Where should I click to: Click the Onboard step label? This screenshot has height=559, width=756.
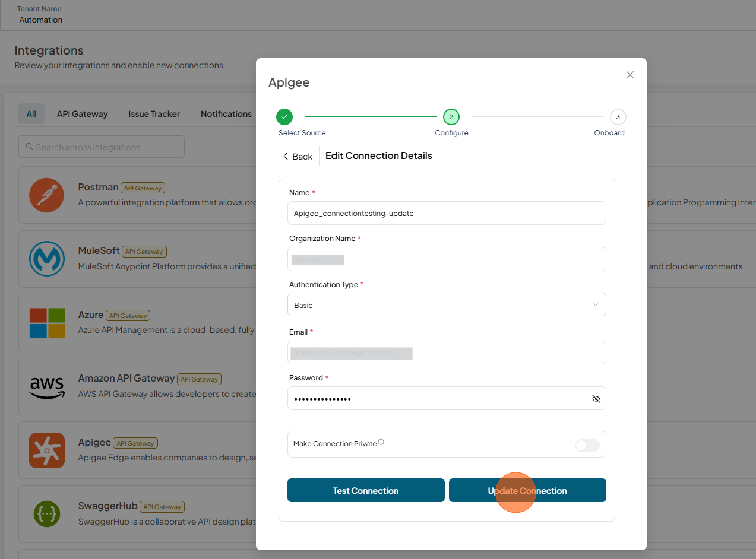click(609, 133)
